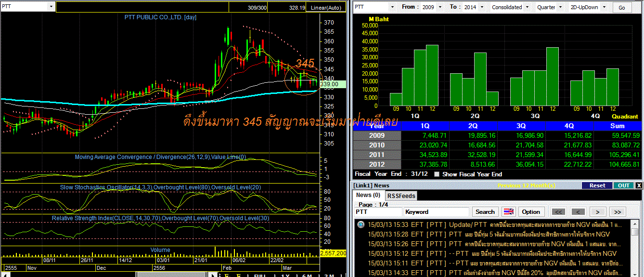Jump to first news page with <<
This screenshot has width=644, height=277.
558,211
